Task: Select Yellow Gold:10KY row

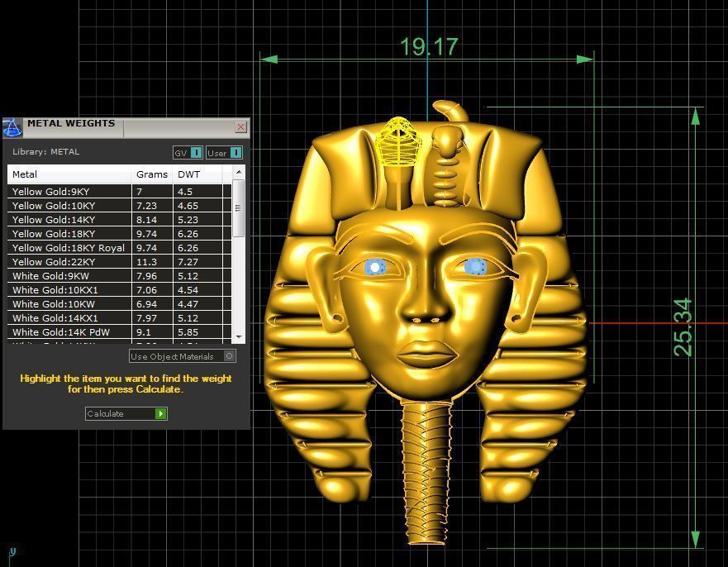Action: (119, 205)
